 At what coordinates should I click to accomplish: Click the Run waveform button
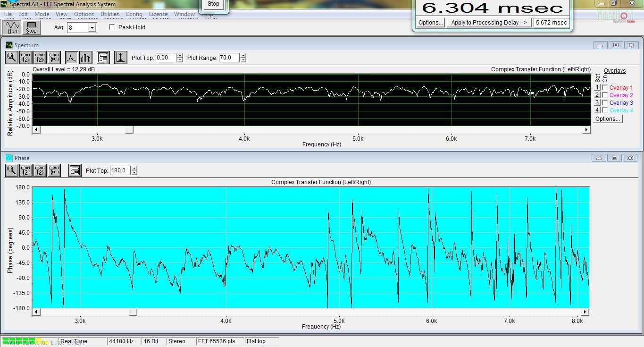(12, 27)
